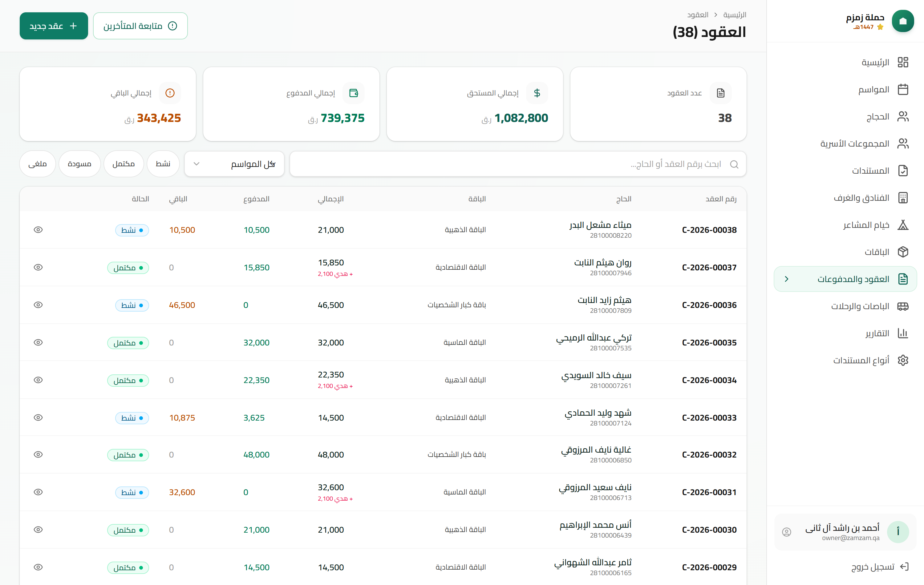Click the تسجيل خروج logout text
Viewport: 924px width, 585px height.
873,567
